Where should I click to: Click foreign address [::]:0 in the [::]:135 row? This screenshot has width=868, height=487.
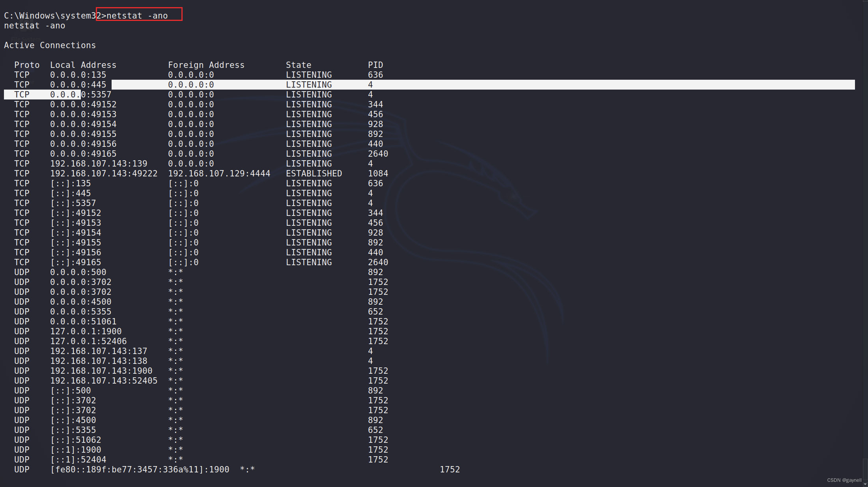click(183, 184)
